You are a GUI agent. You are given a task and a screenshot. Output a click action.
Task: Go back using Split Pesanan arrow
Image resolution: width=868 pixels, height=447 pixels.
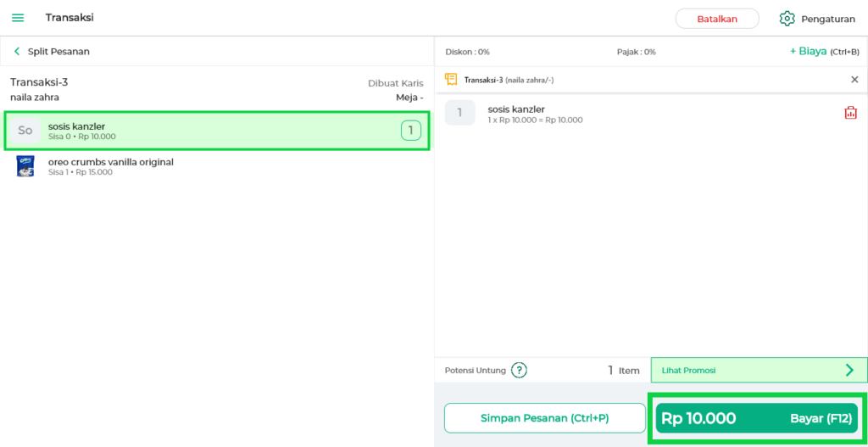click(16, 52)
